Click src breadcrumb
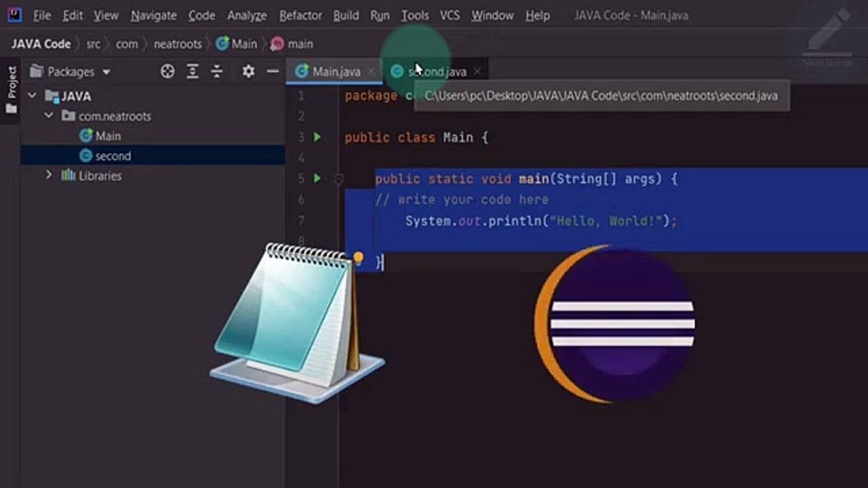Image resolution: width=868 pixels, height=488 pixels. point(93,44)
